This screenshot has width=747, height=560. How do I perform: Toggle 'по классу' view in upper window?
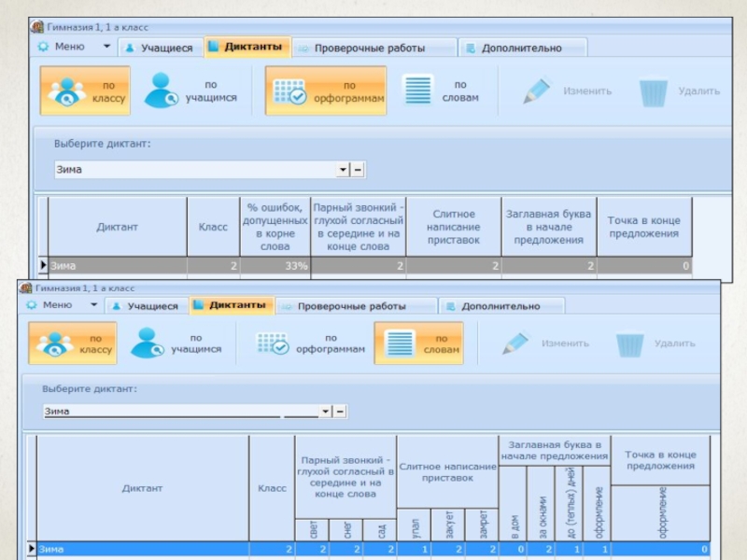click(x=85, y=91)
